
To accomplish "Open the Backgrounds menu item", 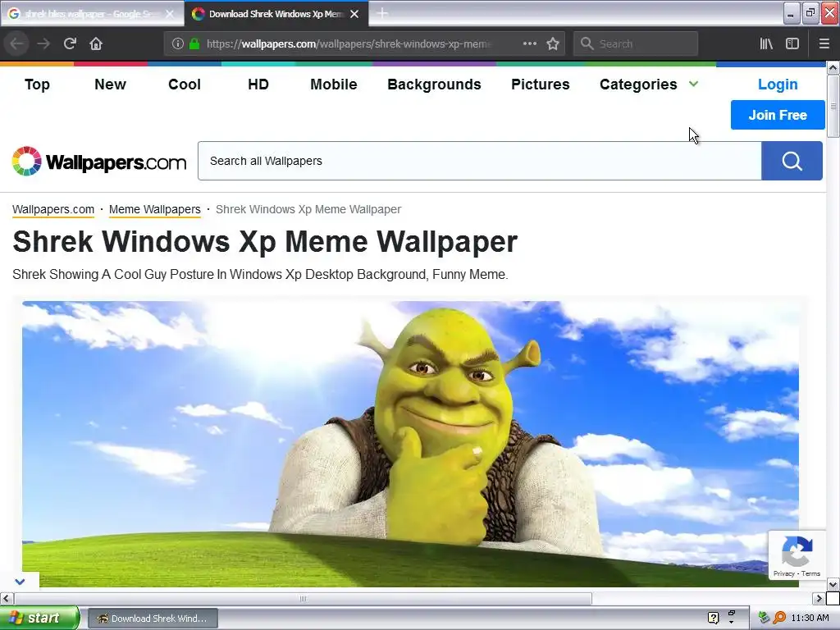I will [434, 84].
